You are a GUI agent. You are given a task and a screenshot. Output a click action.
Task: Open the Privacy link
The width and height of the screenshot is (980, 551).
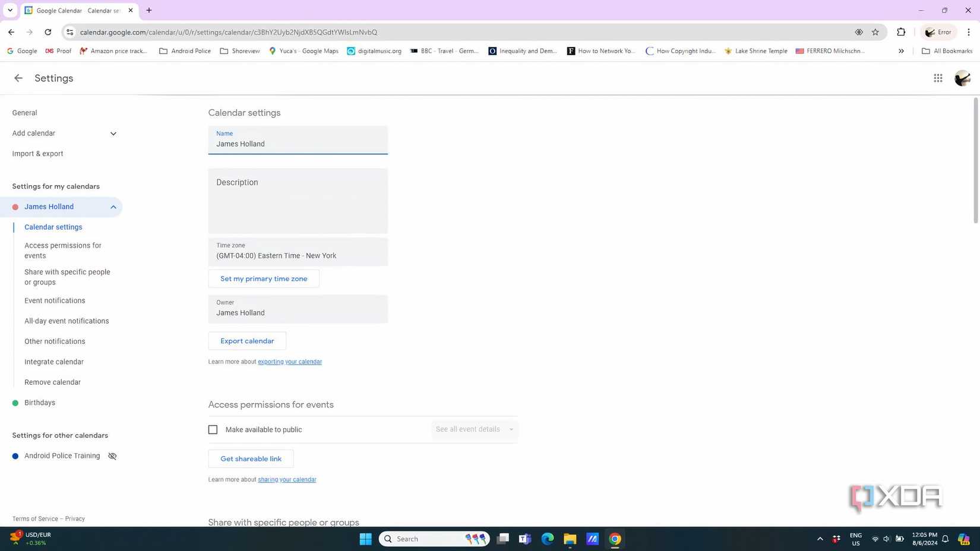coord(75,519)
